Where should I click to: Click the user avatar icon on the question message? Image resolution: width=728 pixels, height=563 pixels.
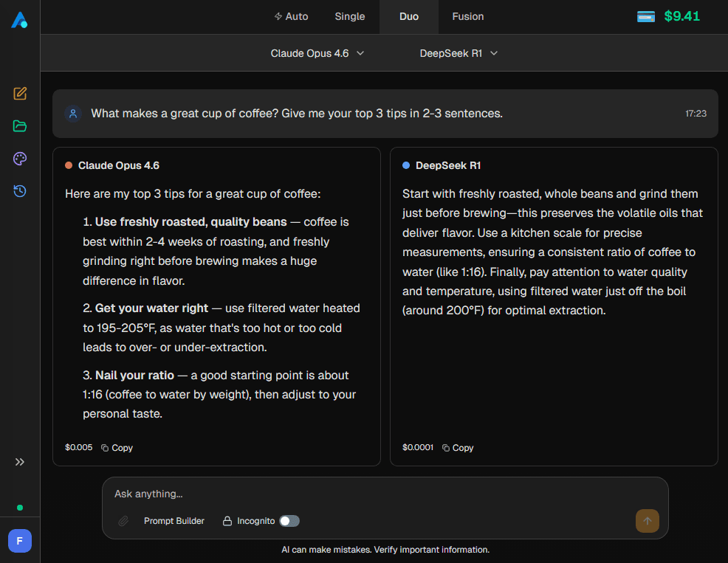click(72, 113)
